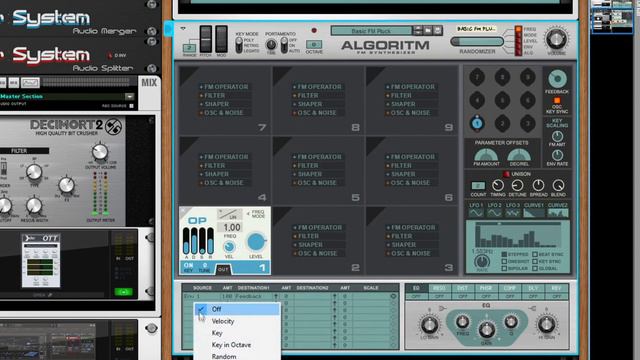The image size is (640, 360).
Task: Save the Algoritm patch with the disk icon
Action: [438, 31]
